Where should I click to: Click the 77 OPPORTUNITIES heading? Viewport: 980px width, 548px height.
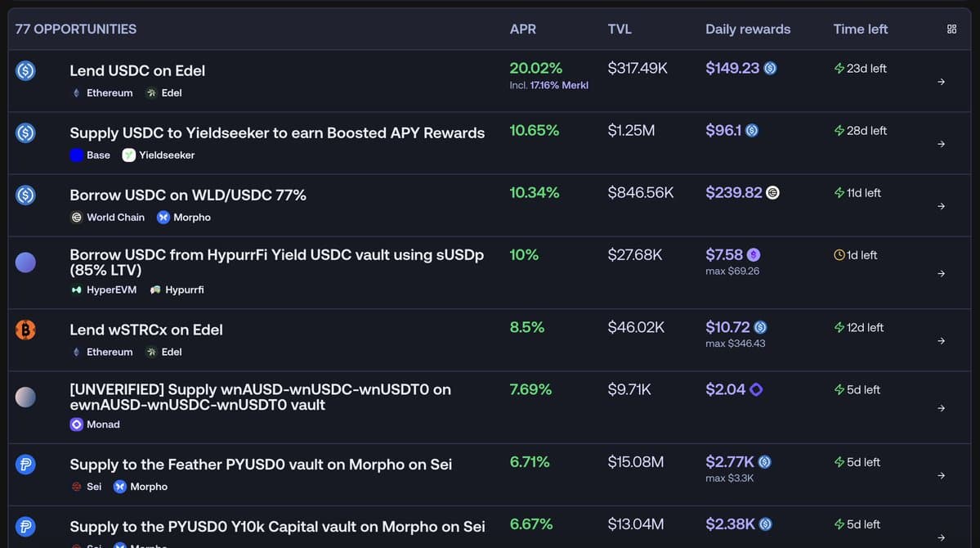pyautogui.click(x=76, y=29)
